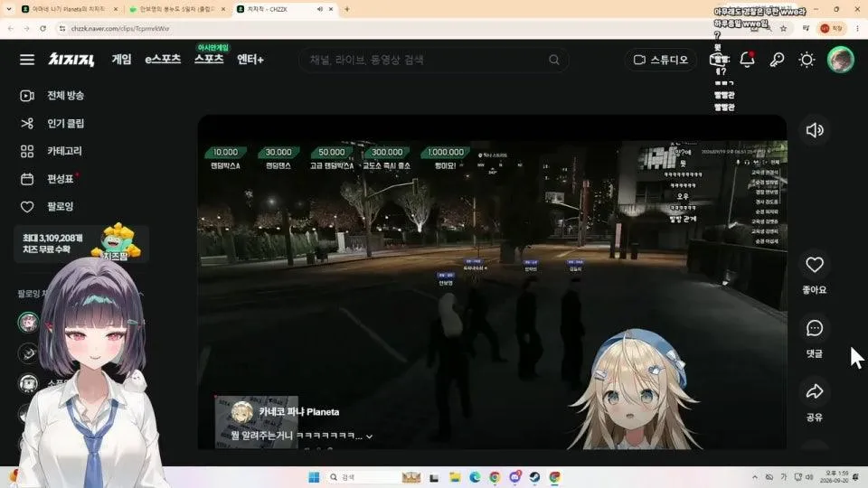Open Steam from taskbar
This screenshot has height=488, width=868.
click(x=534, y=477)
